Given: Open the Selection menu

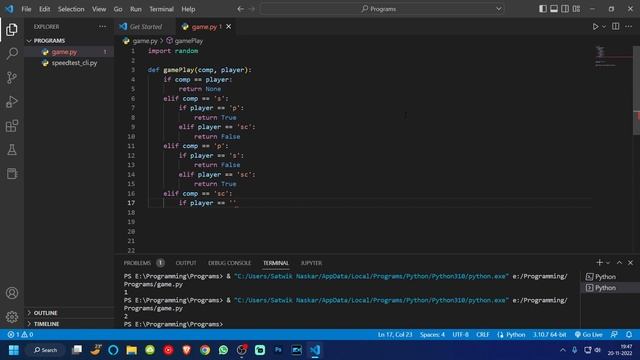Looking at the screenshot, I should click(71, 9).
